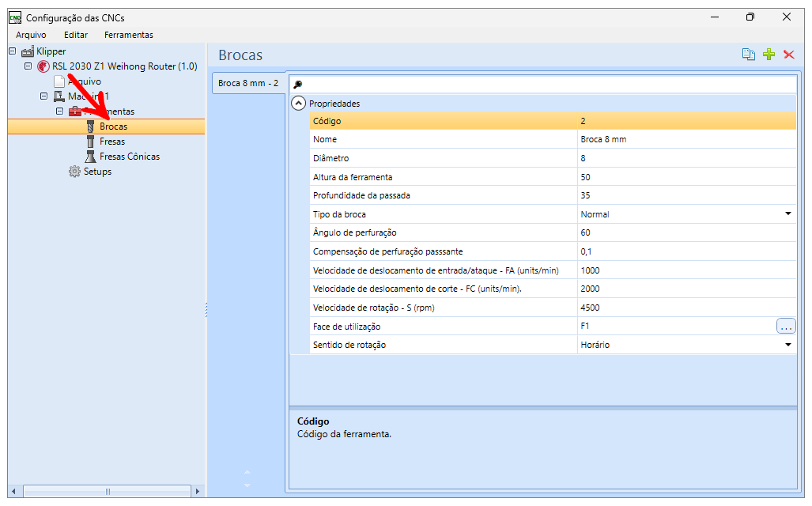Viewport: 812px width, 506px height.
Task: Open the Editar menu
Action: [76, 35]
